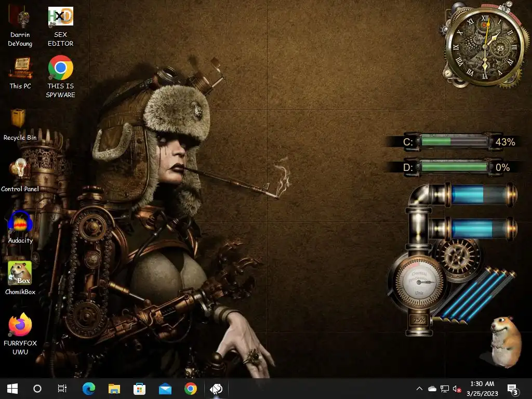Image resolution: width=532 pixels, height=399 pixels.
Task: Click the upper blue tube meter
Action: pos(481,195)
